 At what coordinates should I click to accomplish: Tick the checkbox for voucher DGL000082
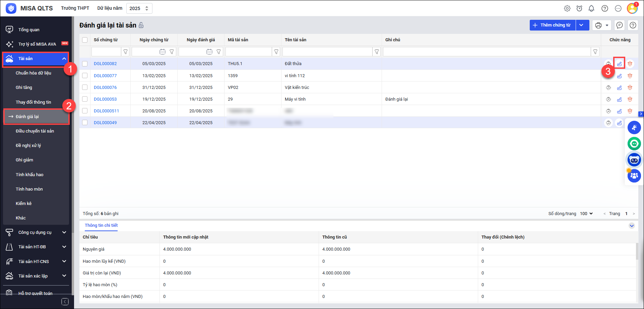click(x=85, y=64)
